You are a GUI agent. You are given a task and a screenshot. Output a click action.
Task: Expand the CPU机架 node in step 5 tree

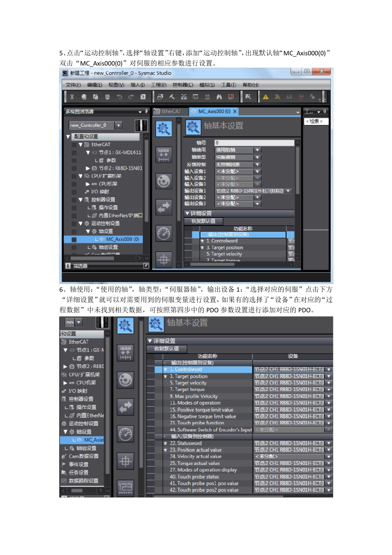click(x=87, y=184)
